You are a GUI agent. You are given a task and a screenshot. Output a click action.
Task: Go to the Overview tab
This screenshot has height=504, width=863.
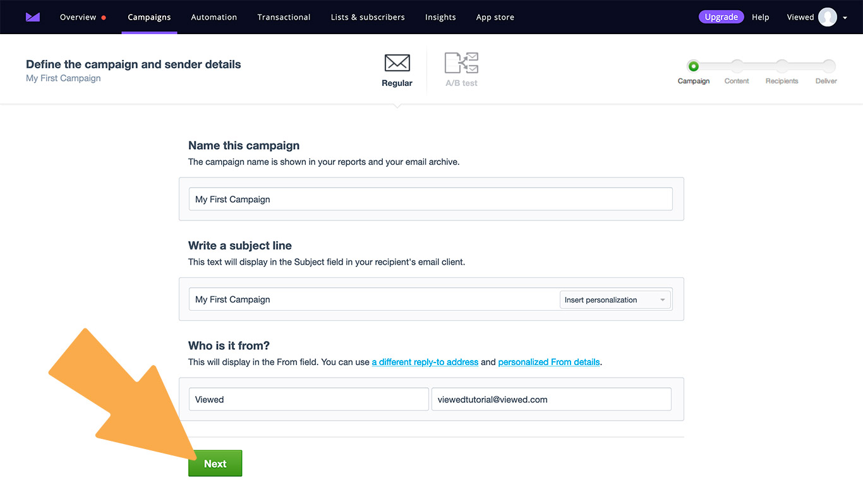(x=78, y=17)
